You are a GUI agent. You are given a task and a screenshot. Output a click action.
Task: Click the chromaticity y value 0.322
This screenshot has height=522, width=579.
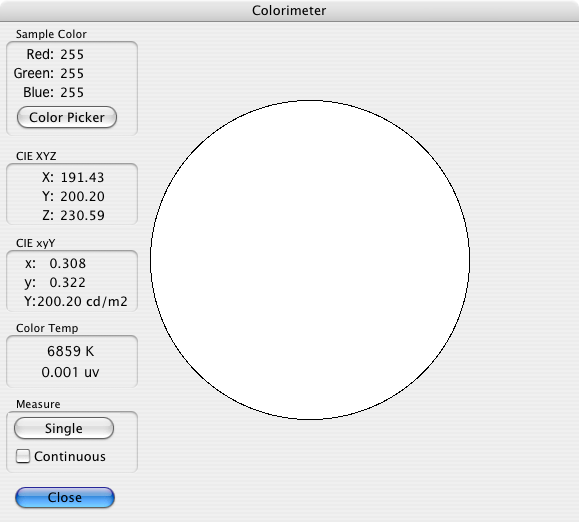68,282
